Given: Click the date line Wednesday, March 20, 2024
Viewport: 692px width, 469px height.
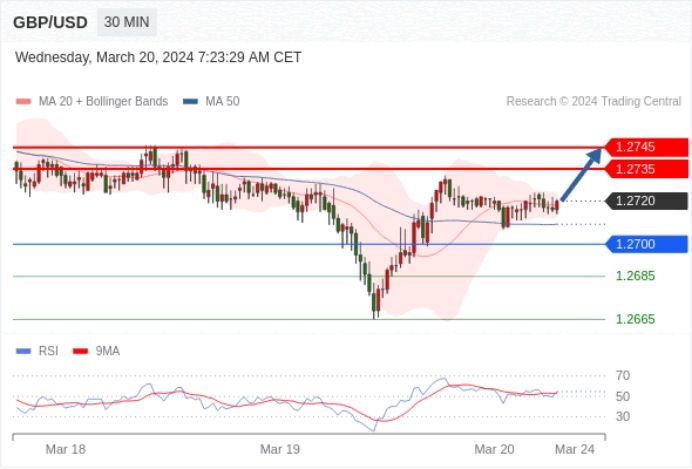Looking at the screenshot, I should click(x=158, y=57).
